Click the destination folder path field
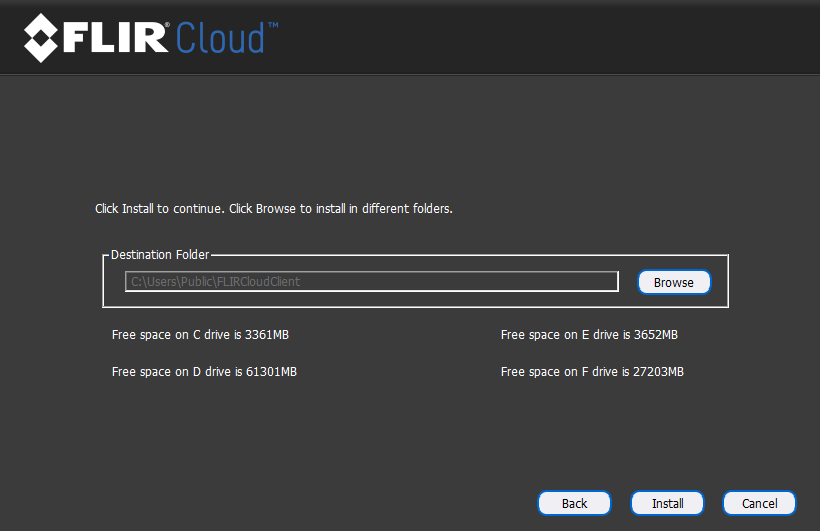The image size is (820, 531). 371,282
